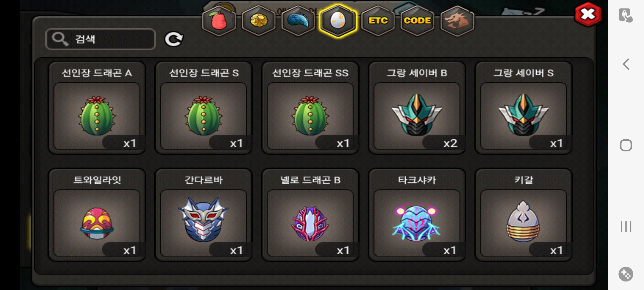Open the brown dragon head category tab

tap(457, 21)
